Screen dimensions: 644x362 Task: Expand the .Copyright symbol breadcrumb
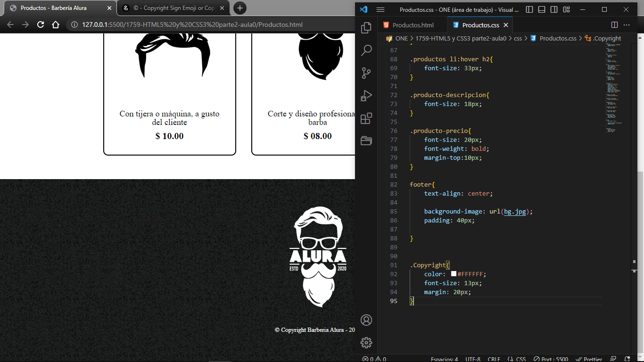(x=607, y=39)
